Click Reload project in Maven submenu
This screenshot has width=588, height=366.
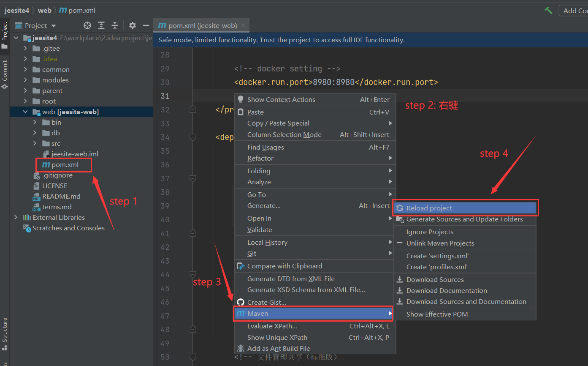click(466, 208)
